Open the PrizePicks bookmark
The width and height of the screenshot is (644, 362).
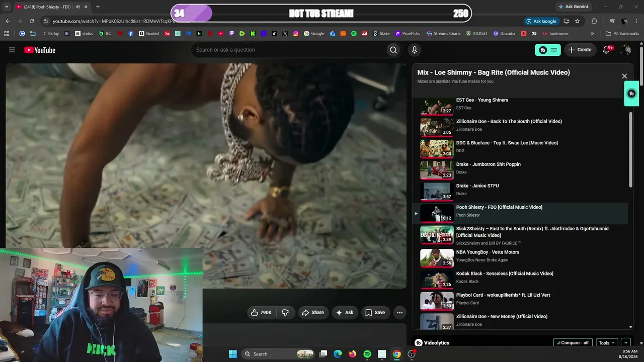click(408, 34)
